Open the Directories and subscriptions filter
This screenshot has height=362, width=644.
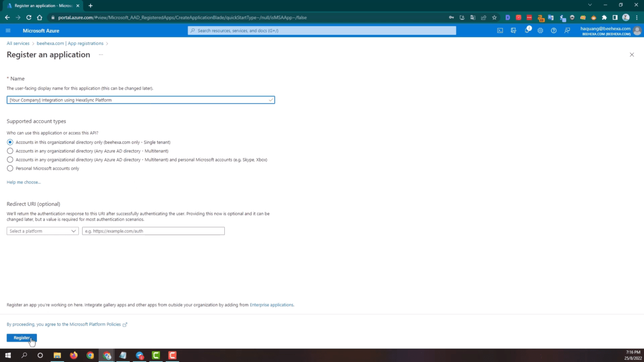coord(514,31)
